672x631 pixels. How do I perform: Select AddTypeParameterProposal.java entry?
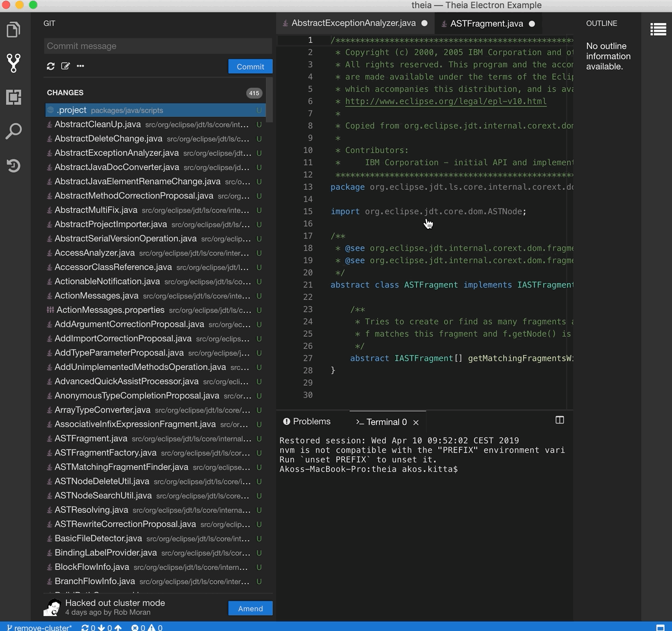(155, 353)
